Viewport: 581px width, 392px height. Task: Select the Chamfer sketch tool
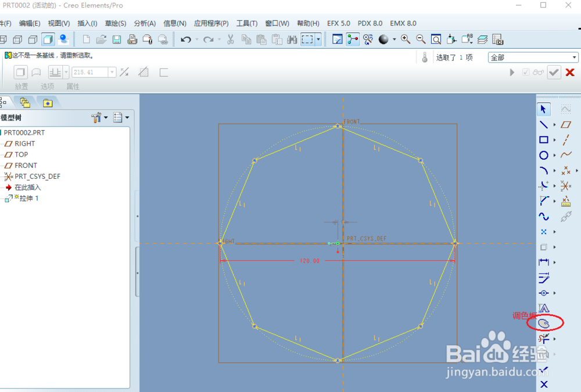pyautogui.click(x=544, y=201)
